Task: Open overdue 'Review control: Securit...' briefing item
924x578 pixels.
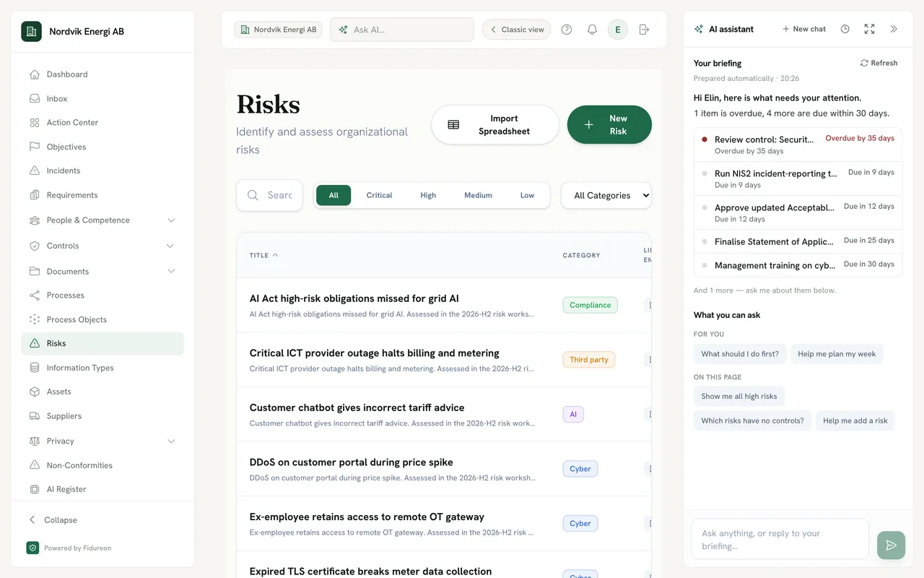Action: click(798, 144)
